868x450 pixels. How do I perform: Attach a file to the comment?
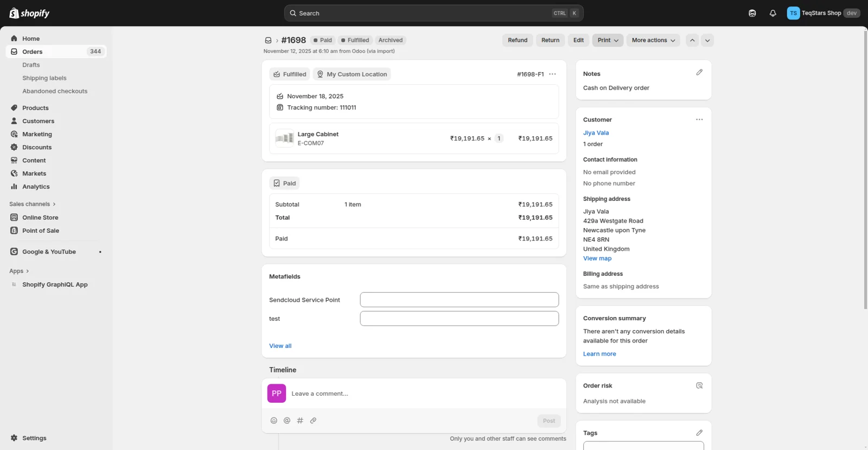click(x=313, y=421)
